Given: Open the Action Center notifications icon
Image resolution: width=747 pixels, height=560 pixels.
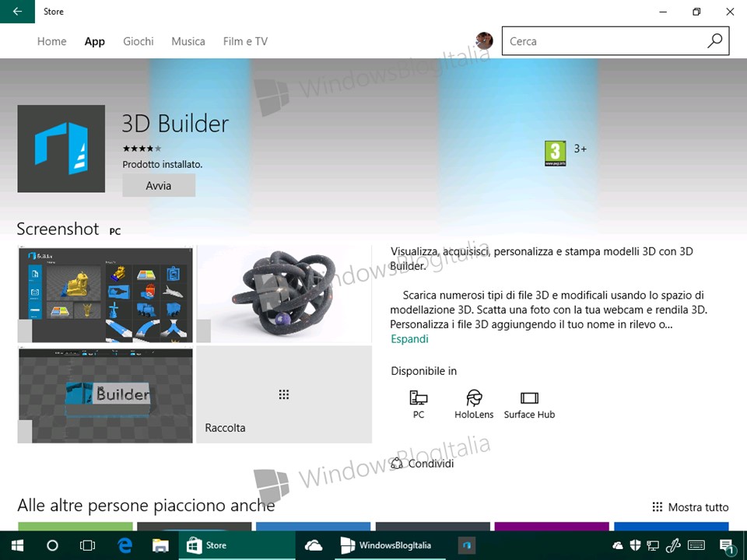Looking at the screenshot, I should click(x=726, y=546).
